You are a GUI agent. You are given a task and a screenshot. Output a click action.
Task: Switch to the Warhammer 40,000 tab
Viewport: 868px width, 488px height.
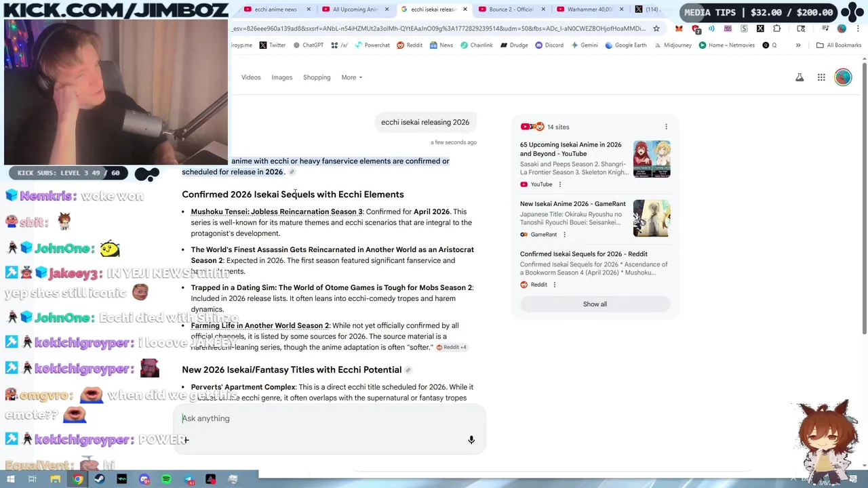pyautogui.click(x=589, y=9)
